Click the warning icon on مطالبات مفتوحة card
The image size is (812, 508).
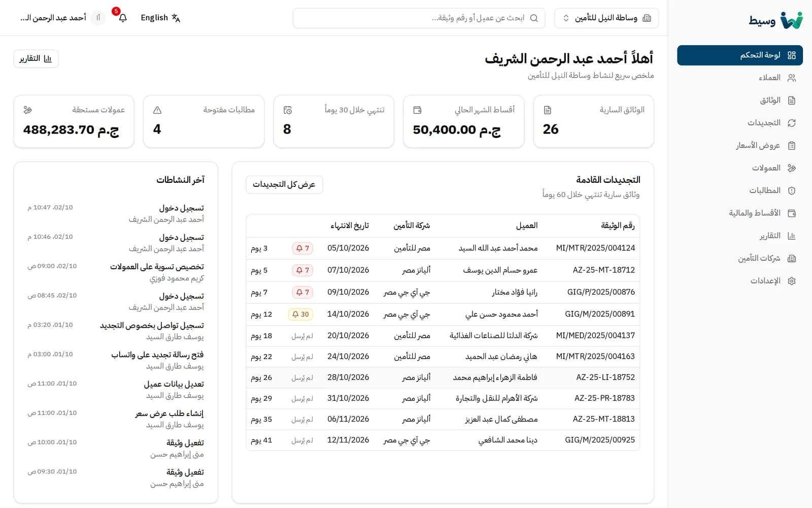[x=157, y=110]
